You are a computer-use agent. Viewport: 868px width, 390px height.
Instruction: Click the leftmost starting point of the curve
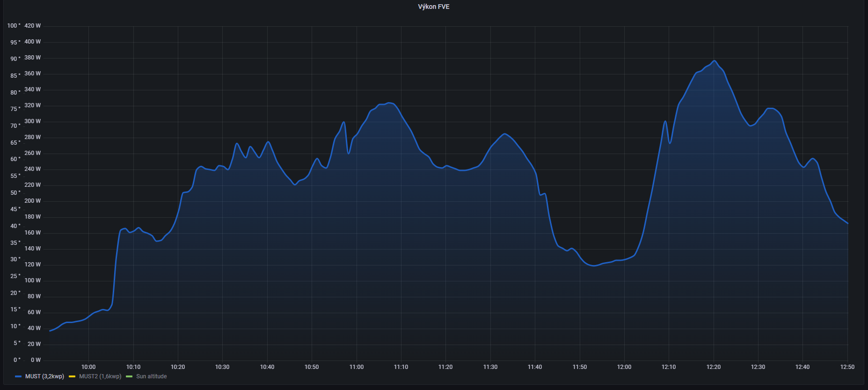coord(50,331)
